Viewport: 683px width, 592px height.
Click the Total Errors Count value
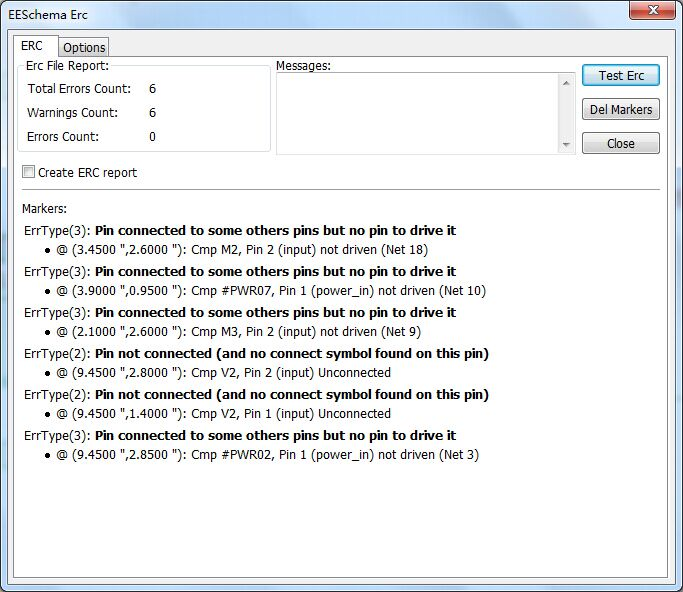coord(152,89)
